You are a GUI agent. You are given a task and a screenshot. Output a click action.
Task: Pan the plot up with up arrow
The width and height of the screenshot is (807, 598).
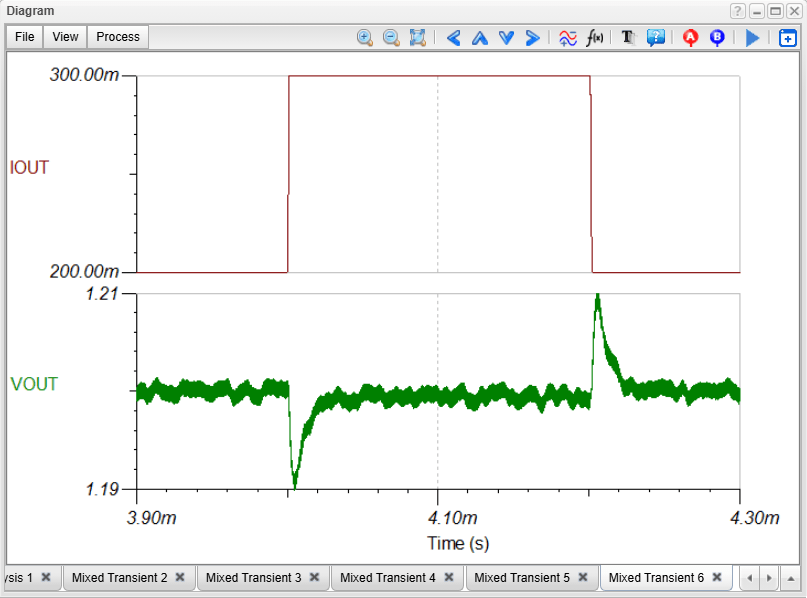click(x=479, y=37)
